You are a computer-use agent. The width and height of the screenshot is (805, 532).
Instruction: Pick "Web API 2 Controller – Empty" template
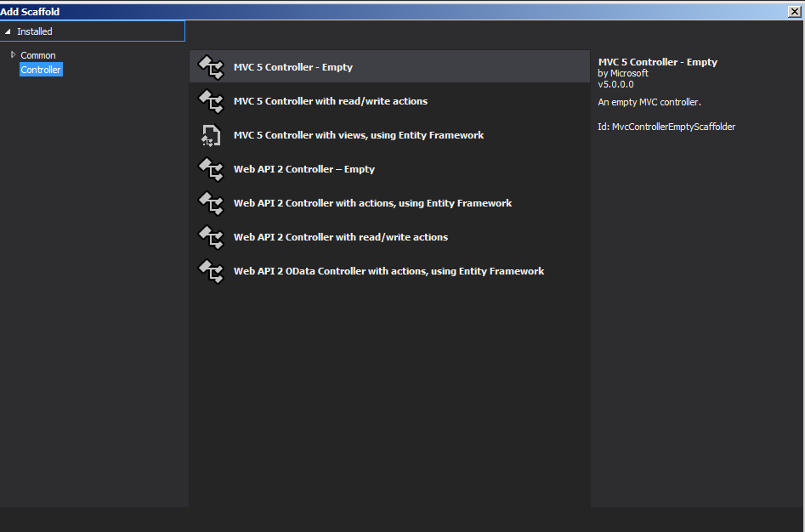304,169
